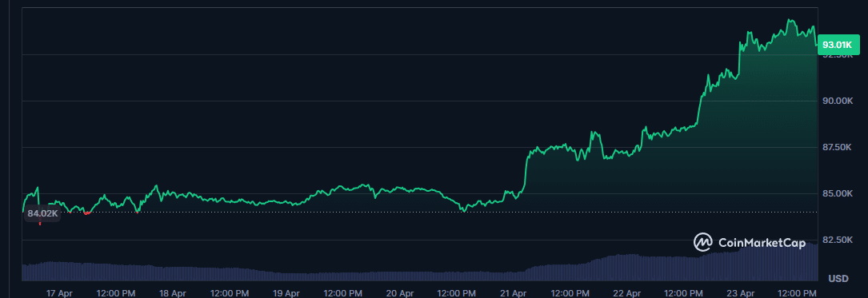This screenshot has width=868, height=298.
Task: Click the 20 Apr date label
Action: click(400, 292)
